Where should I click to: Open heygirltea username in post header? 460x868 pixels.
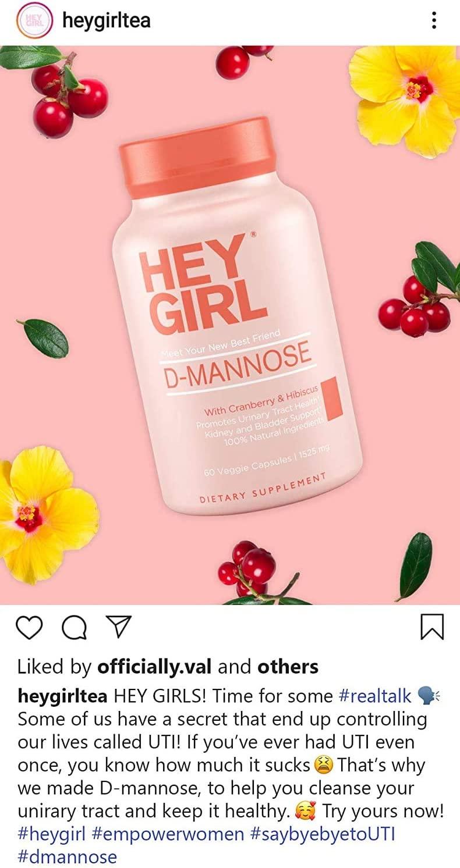pos(106,21)
